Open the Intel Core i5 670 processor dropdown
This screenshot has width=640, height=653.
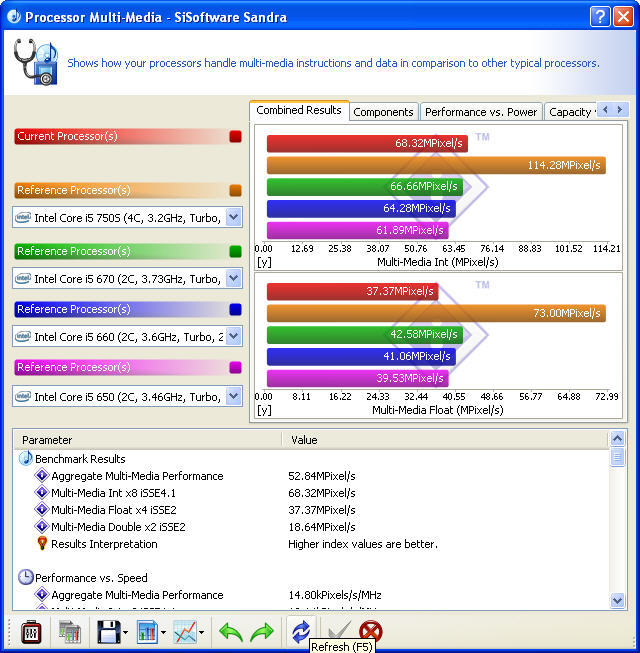127,278
